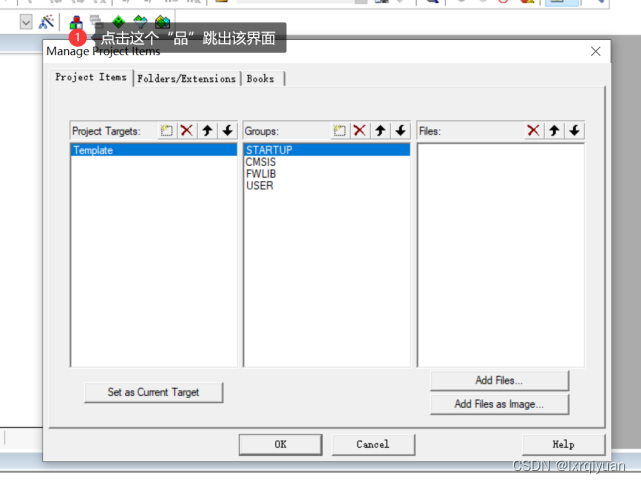Switch to the Project Items tab
This screenshot has height=483, width=641.
91,77
